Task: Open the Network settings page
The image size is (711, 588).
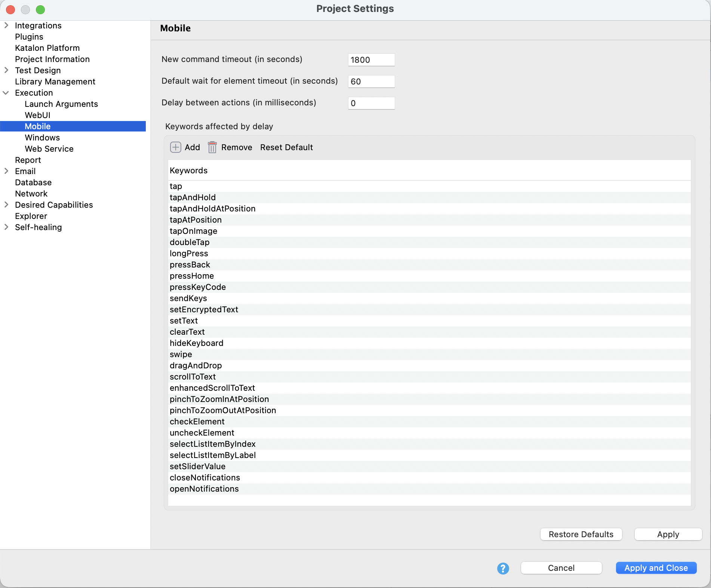Action: (x=31, y=194)
